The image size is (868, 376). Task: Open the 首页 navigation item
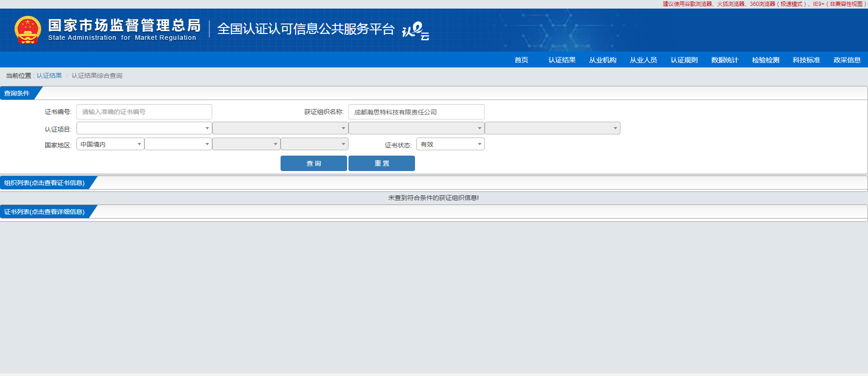pos(521,60)
